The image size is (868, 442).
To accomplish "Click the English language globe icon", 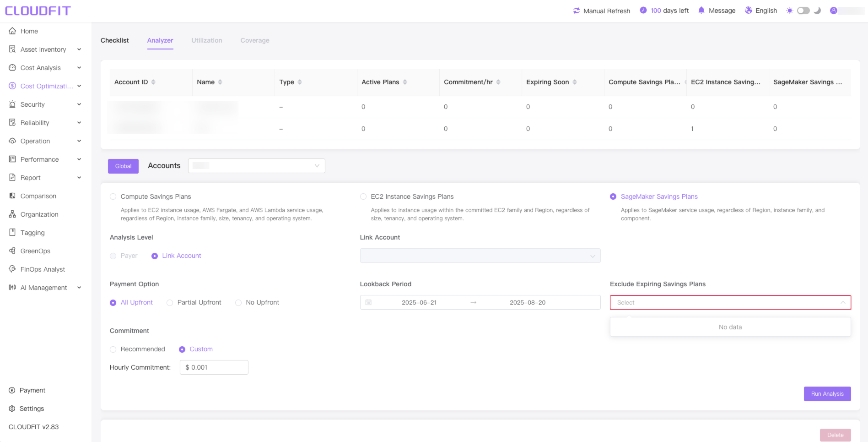I will 749,10.
